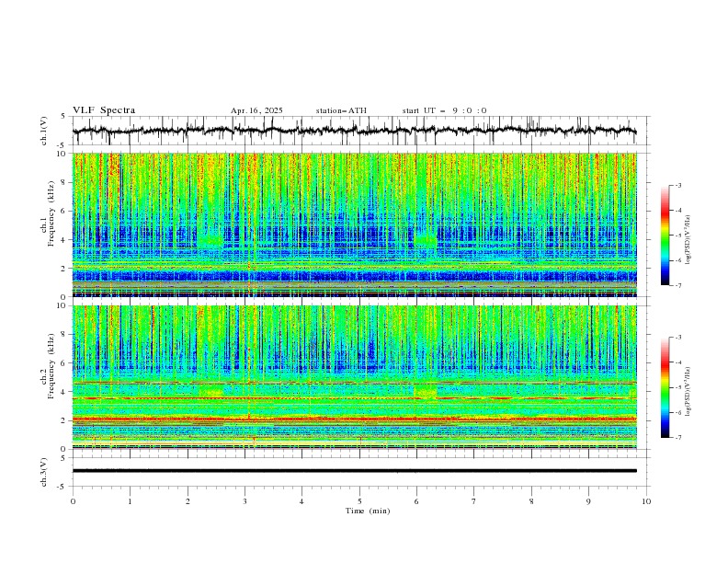
Task: Click the "-3" label on ch.2 color bar
Action: point(678,338)
